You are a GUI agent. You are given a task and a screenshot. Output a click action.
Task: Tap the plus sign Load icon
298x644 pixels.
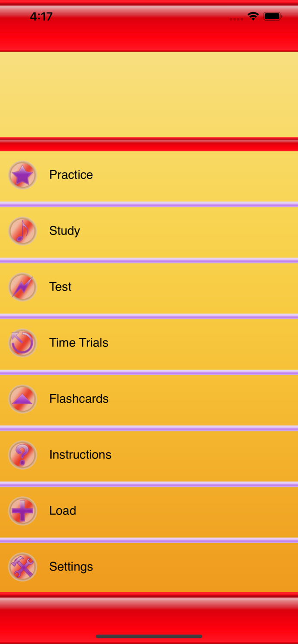click(x=22, y=511)
